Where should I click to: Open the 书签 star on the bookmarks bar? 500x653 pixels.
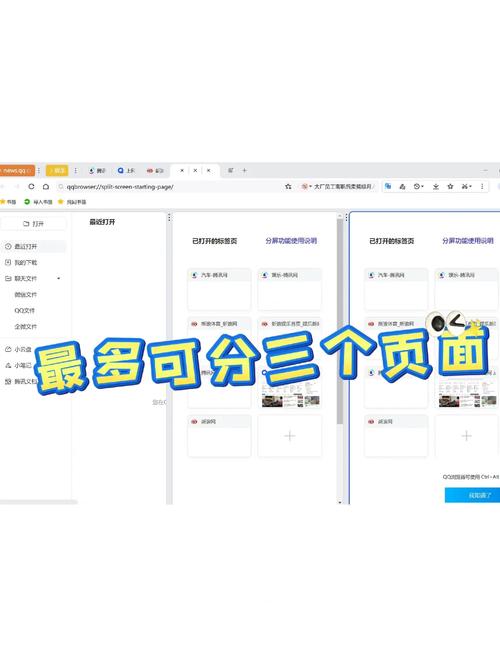point(8,202)
